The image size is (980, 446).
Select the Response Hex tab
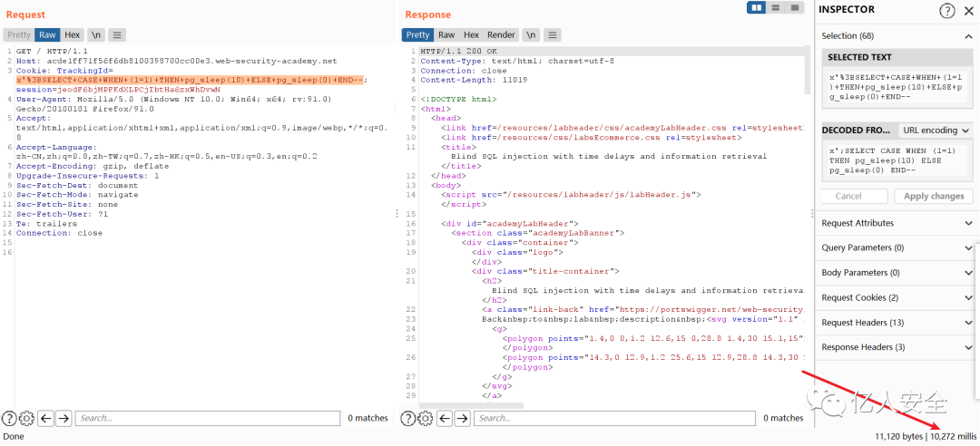pos(471,35)
